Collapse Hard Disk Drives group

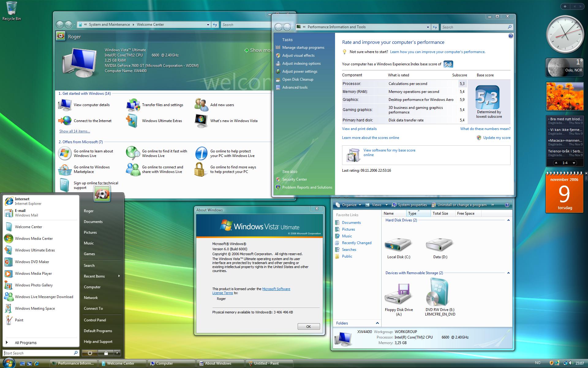[508, 220]
